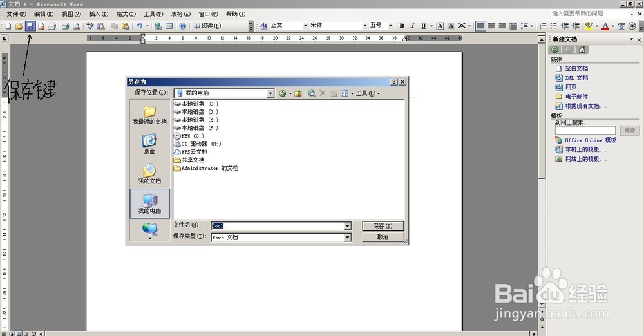Click the Character Border icon
This screenshot has height=336, width=644.
coord(440,26)
